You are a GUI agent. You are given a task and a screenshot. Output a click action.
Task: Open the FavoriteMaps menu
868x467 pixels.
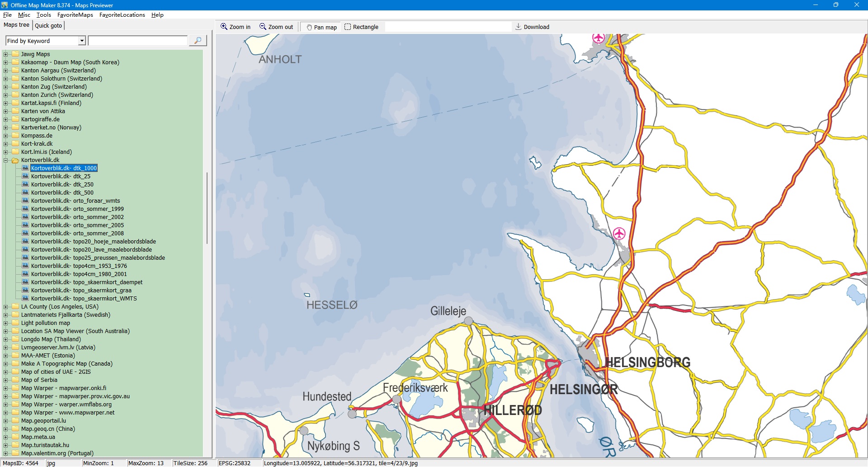point(75,15)
